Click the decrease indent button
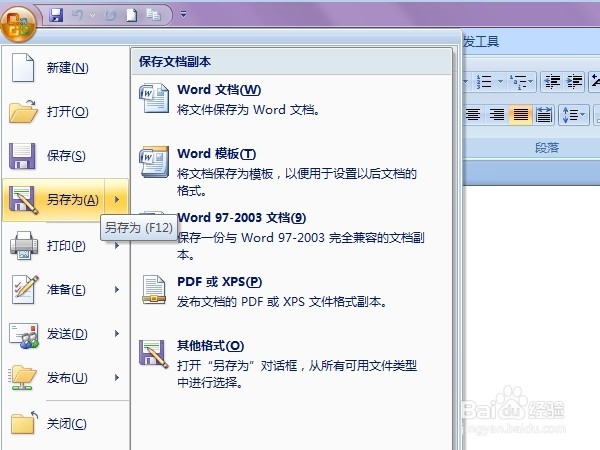The image size is (600, 450). 552,82
